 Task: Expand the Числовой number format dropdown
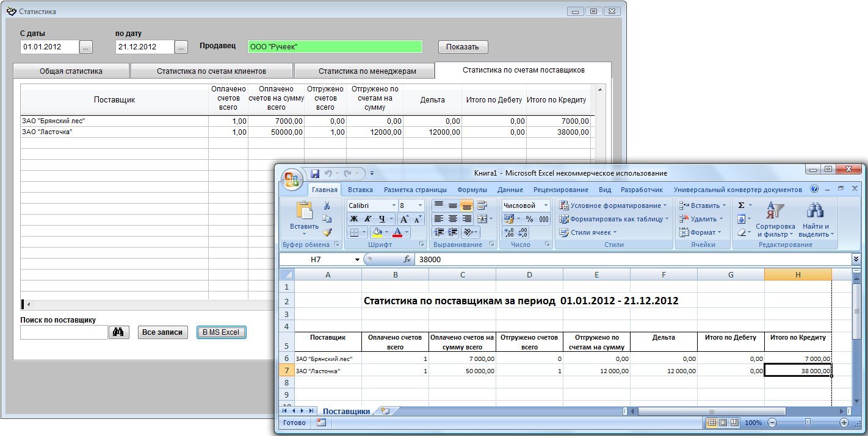point(546,205)
